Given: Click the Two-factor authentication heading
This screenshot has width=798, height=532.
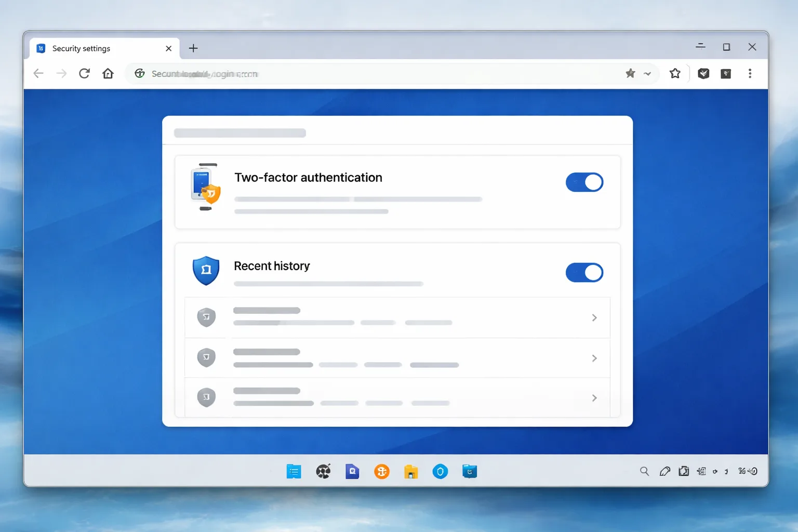Looking at the screenshot, I should point(308,178).
